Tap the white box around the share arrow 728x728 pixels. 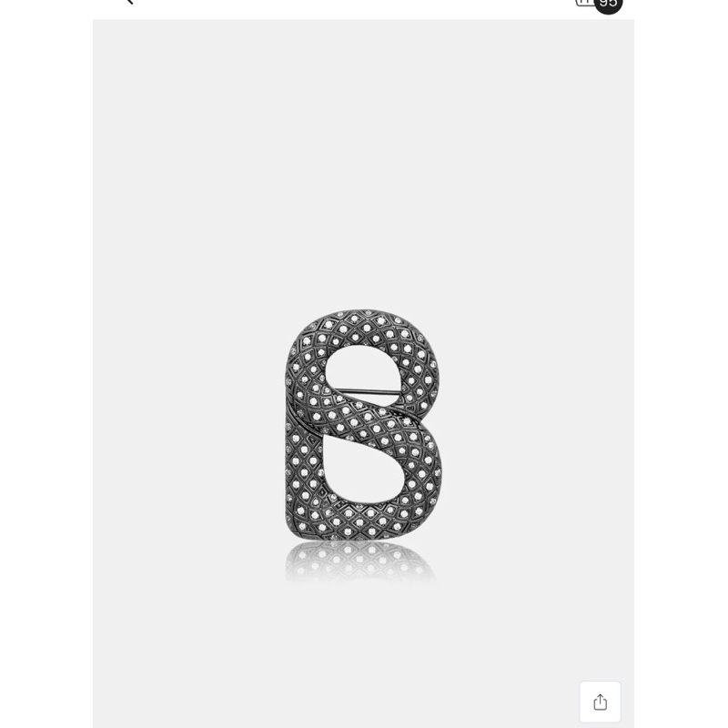[x=600, y=702]
